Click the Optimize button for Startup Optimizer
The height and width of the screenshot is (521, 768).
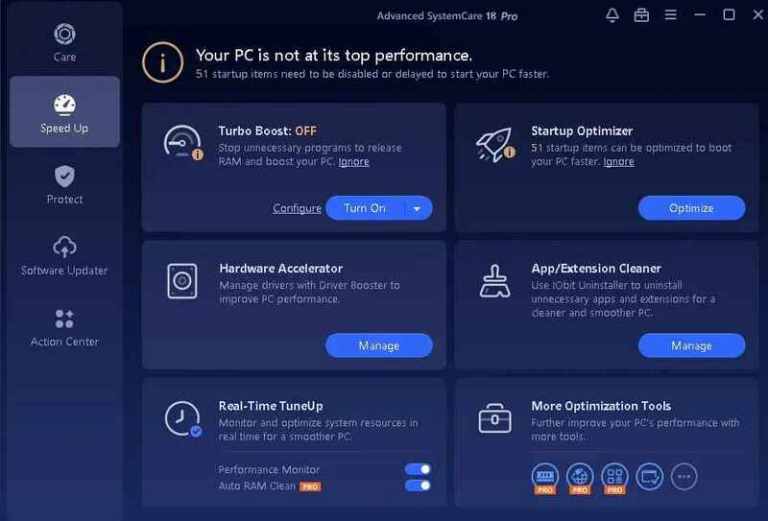691,208
